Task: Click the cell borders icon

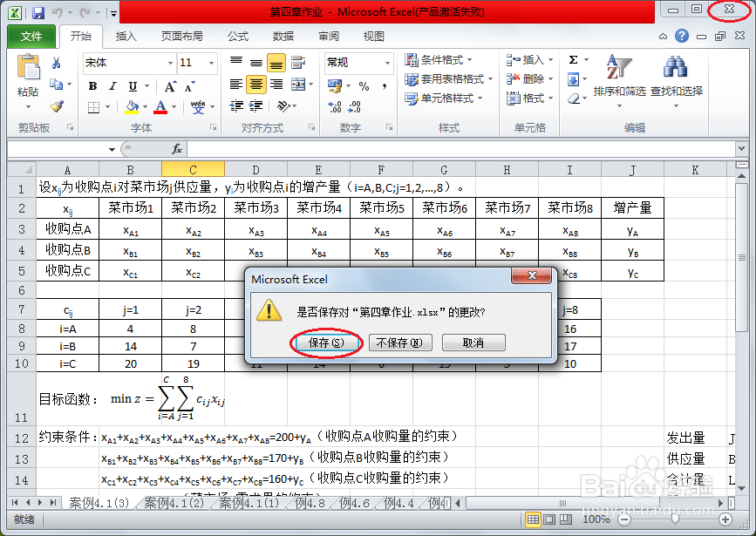Action: (x=93, y=107)
